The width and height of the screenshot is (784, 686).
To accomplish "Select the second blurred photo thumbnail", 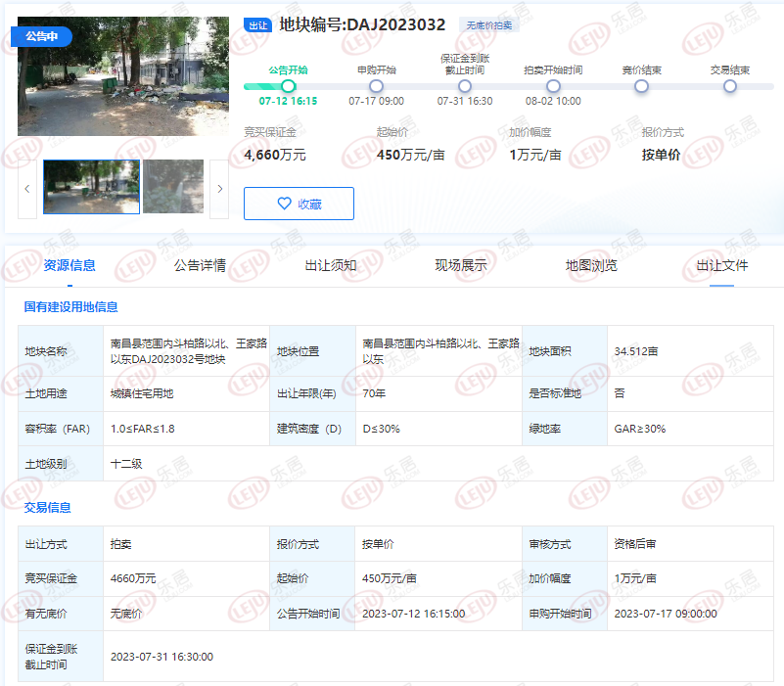I will coord(173,187).
